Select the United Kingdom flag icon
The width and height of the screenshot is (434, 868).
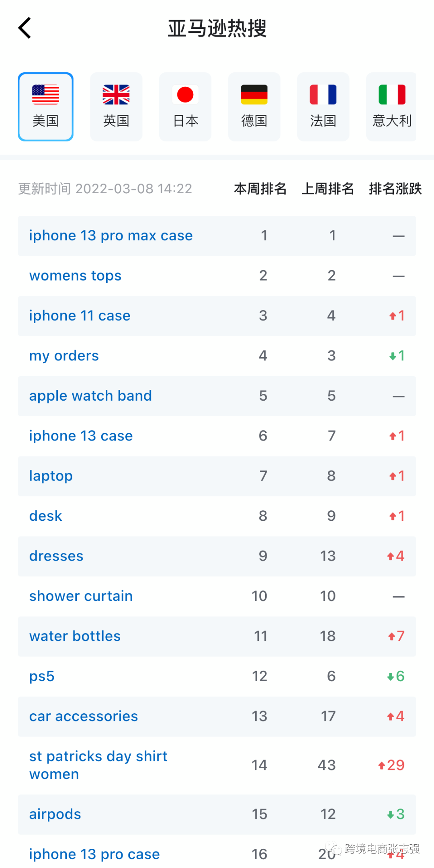(x=116, y=95)
